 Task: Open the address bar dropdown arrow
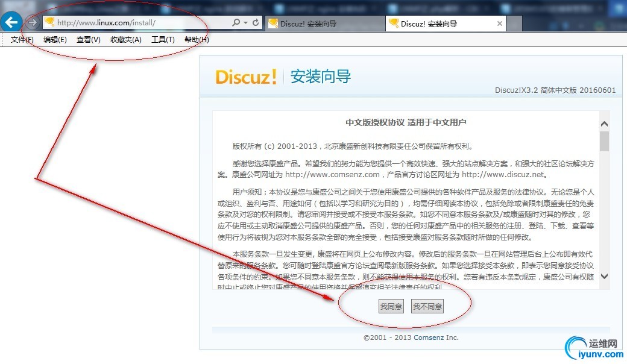coord(245,23)
